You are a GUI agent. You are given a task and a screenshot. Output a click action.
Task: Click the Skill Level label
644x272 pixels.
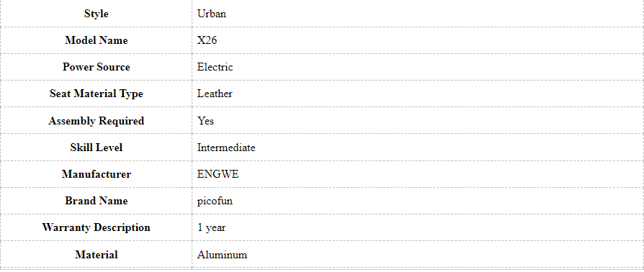(96, 148)
